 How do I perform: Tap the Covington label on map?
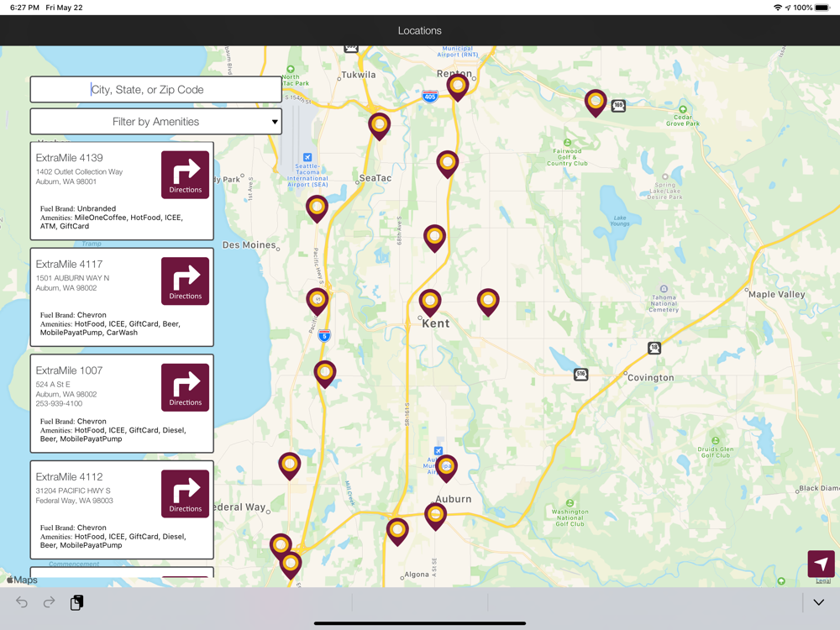point(650,378)
